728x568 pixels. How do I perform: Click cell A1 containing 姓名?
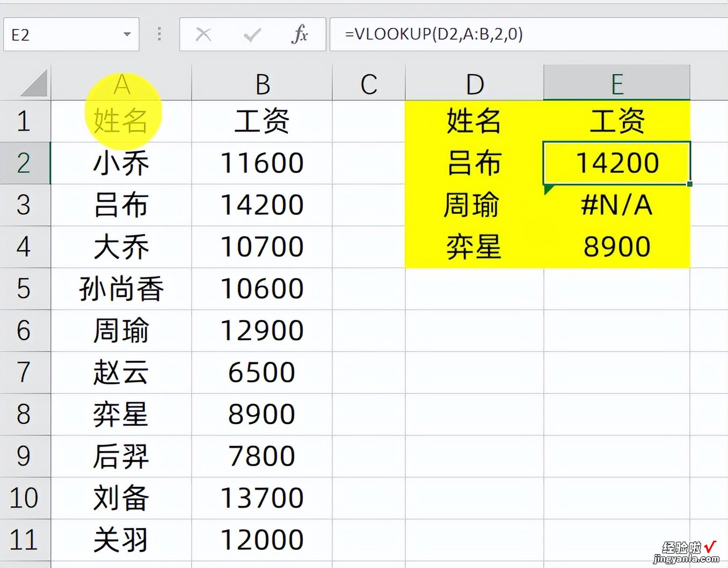[121, 121]
